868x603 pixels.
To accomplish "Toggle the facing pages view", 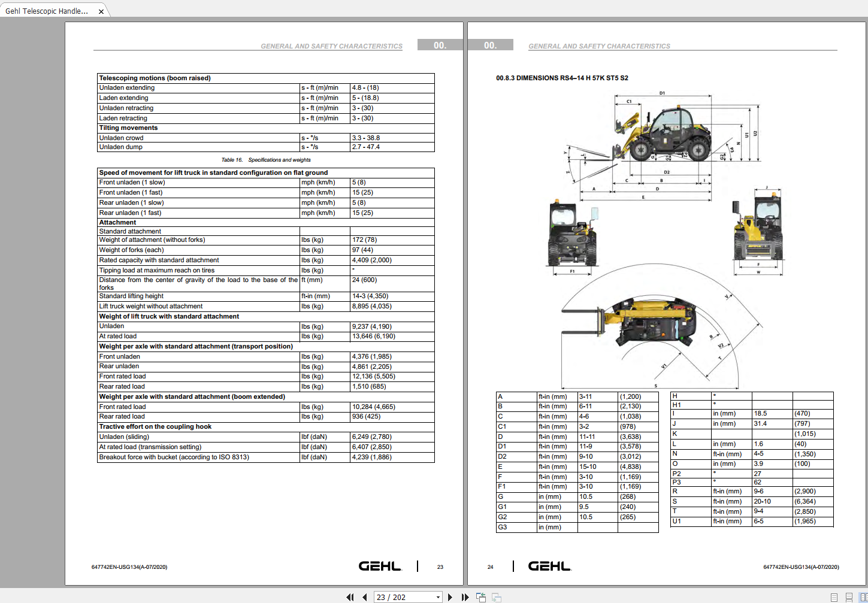I will [x=864, y=597].
